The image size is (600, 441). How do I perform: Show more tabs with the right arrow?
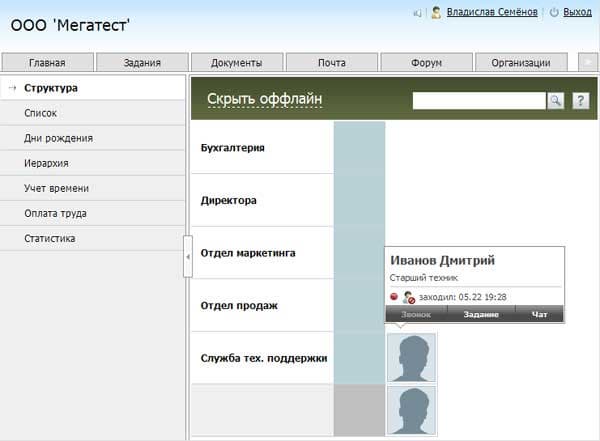click(588, 62)
